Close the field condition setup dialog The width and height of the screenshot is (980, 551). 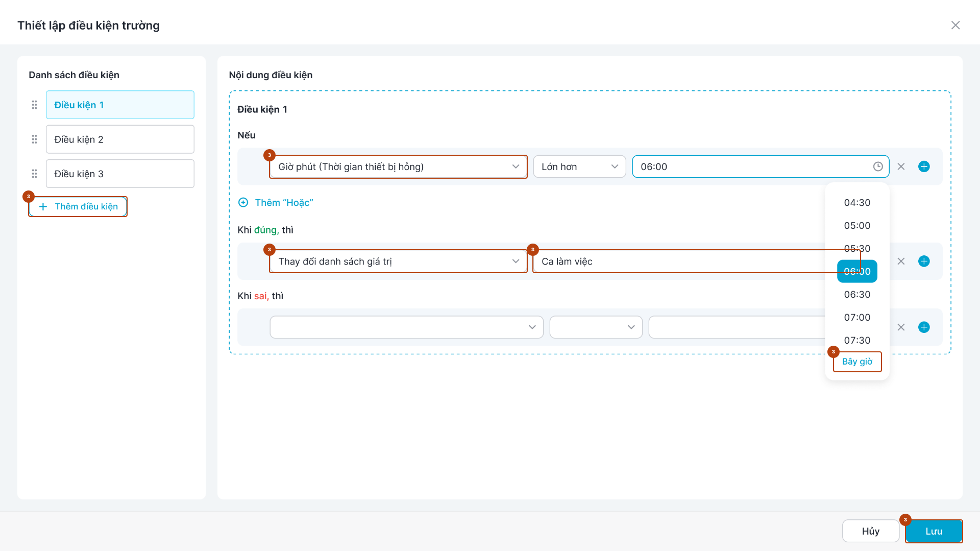point(955,25)
